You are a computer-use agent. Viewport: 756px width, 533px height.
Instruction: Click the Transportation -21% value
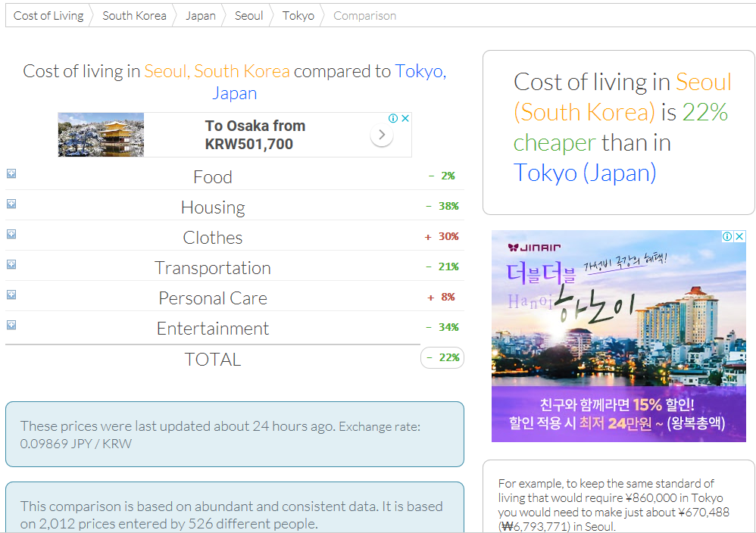click(x=442, y=267)
